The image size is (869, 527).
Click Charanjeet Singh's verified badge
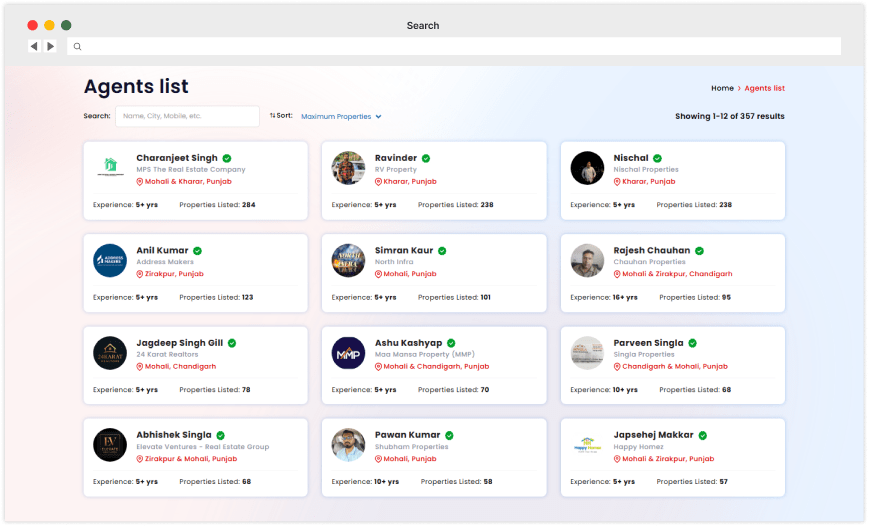click(227, 158)
